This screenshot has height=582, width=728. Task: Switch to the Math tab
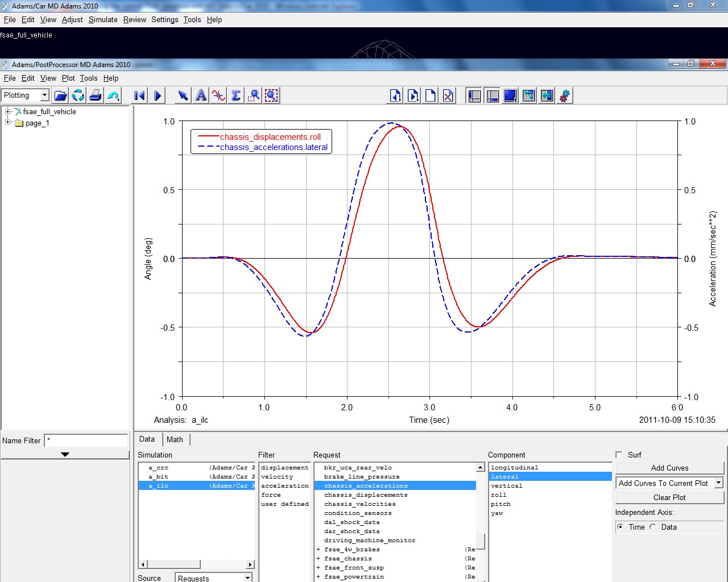click(175, 439)
